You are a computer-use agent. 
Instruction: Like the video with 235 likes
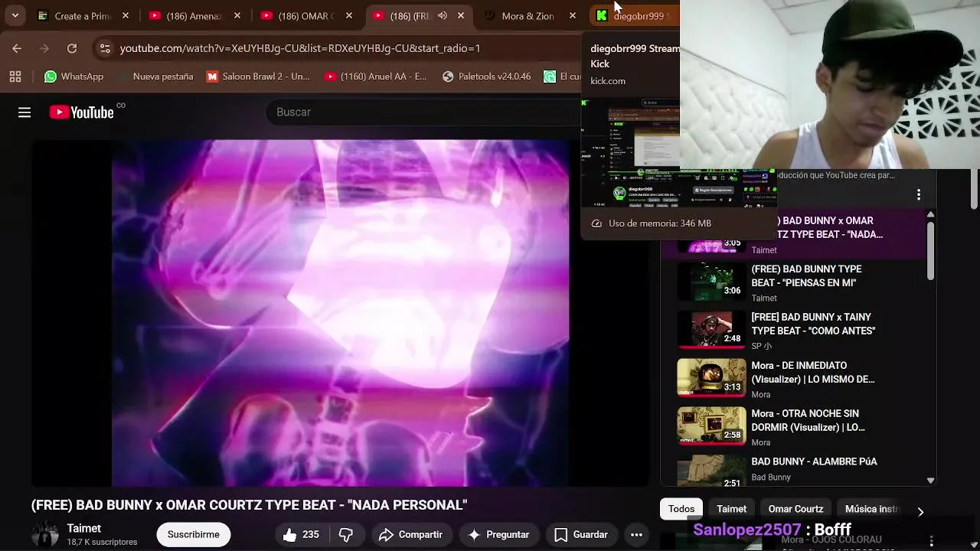[x=301, y=534]
